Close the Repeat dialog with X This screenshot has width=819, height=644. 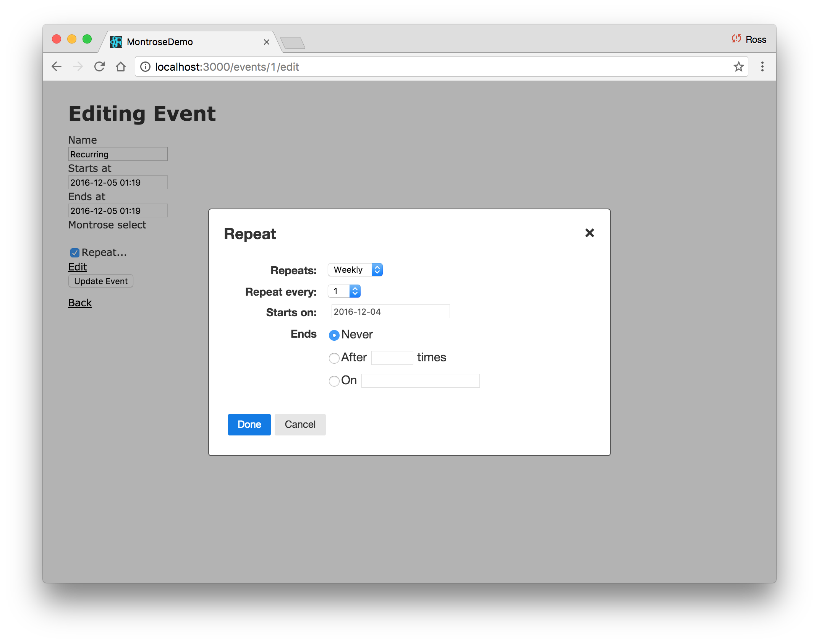click(589, 233)
